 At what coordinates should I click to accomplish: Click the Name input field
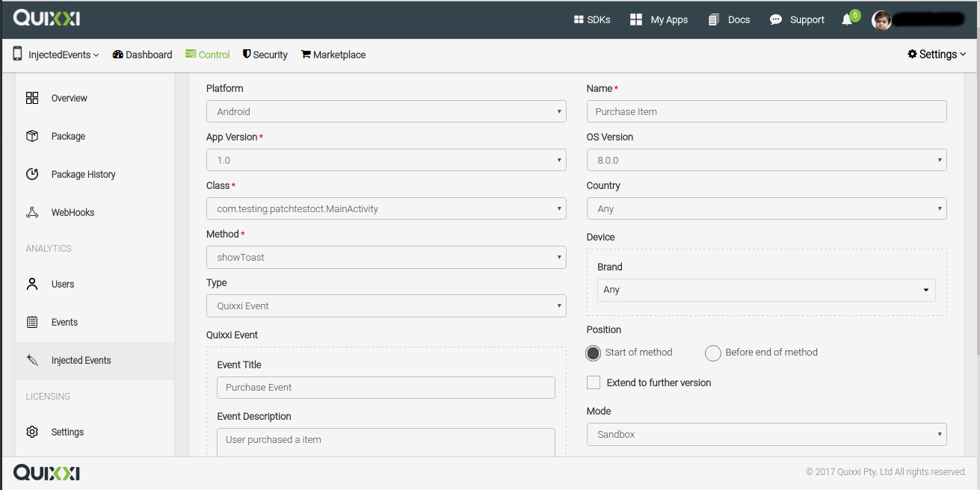click(766, 111)
